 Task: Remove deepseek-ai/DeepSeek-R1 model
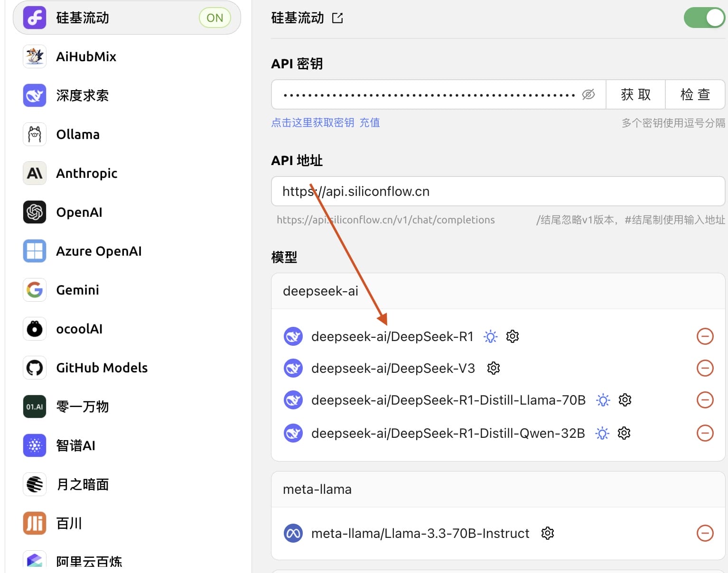click(705, 336)
